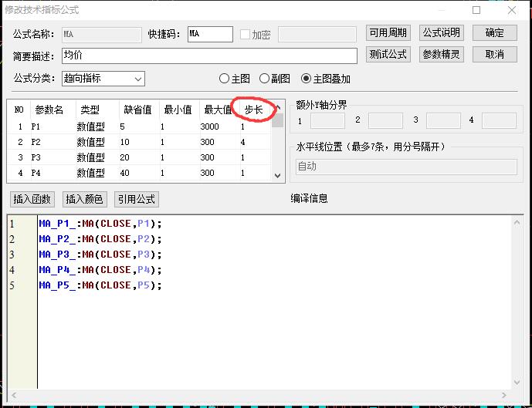
Task: Click P3 default value 20
Action: click(x=125, y=157)
